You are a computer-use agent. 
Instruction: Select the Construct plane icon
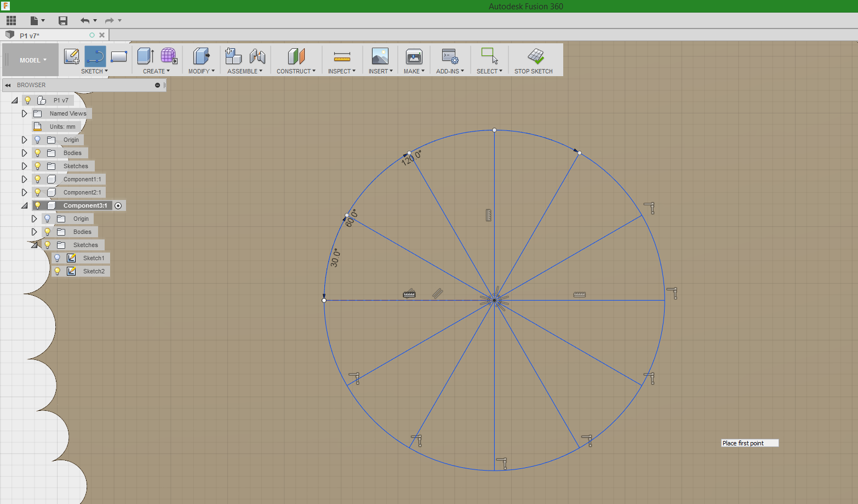(296, 56)
